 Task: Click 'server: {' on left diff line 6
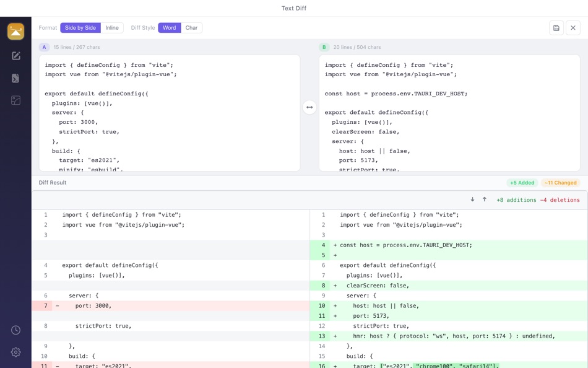[x=84, y=296]
